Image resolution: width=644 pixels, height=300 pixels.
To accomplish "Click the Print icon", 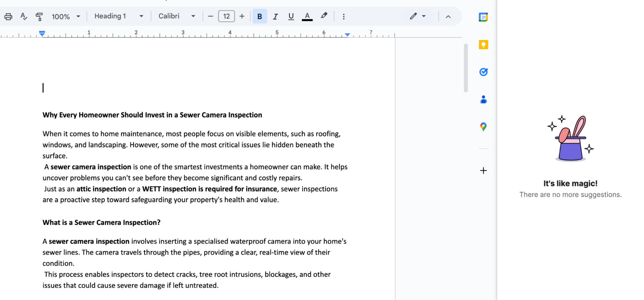I will 8,16.
